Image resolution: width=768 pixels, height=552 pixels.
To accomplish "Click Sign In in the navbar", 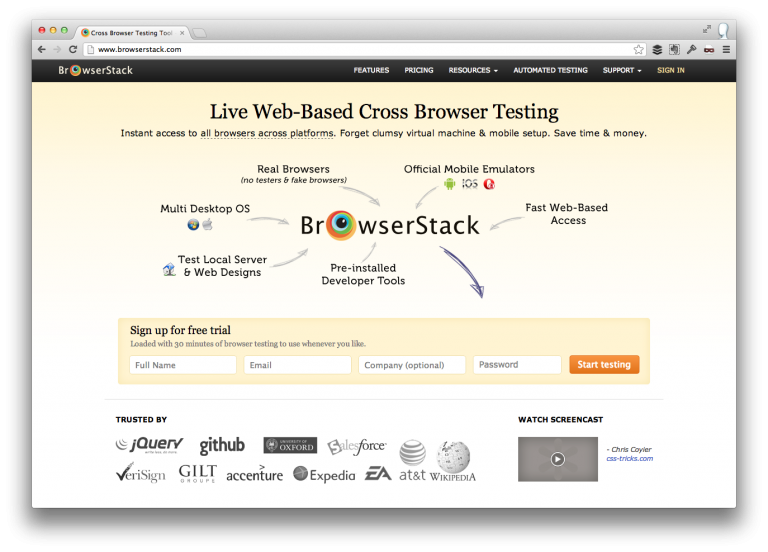I will point(671,71).
